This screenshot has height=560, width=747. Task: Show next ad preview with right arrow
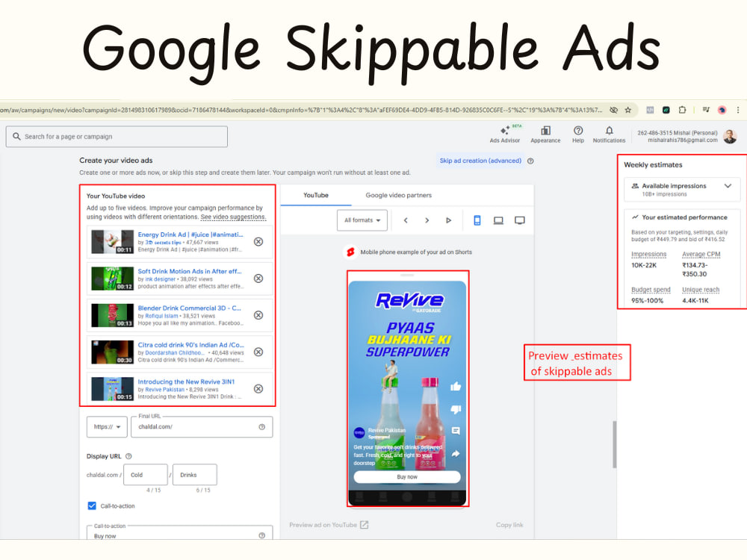(427, 220)
